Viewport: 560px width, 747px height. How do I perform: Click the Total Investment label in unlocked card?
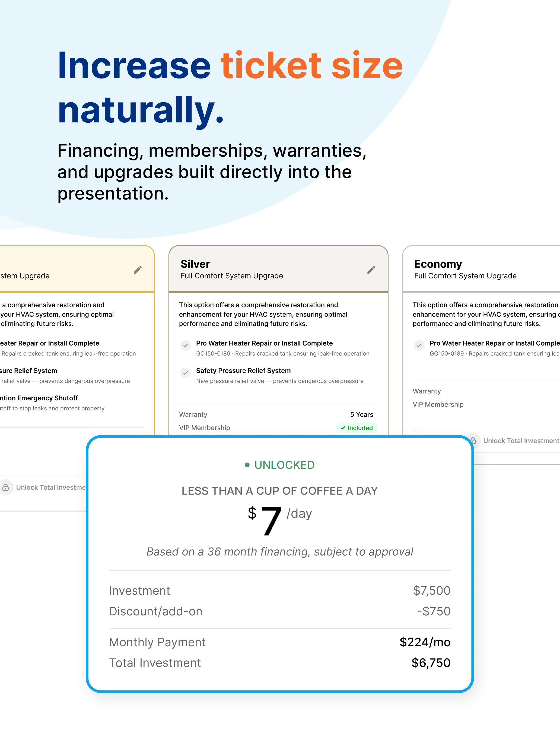click(155, 663)
